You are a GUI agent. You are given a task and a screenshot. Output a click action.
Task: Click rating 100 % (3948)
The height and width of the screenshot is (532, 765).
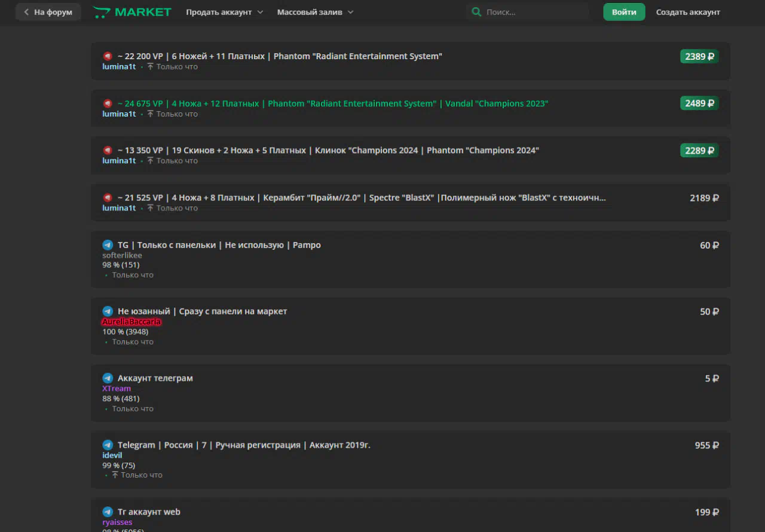tap(126, 332)
